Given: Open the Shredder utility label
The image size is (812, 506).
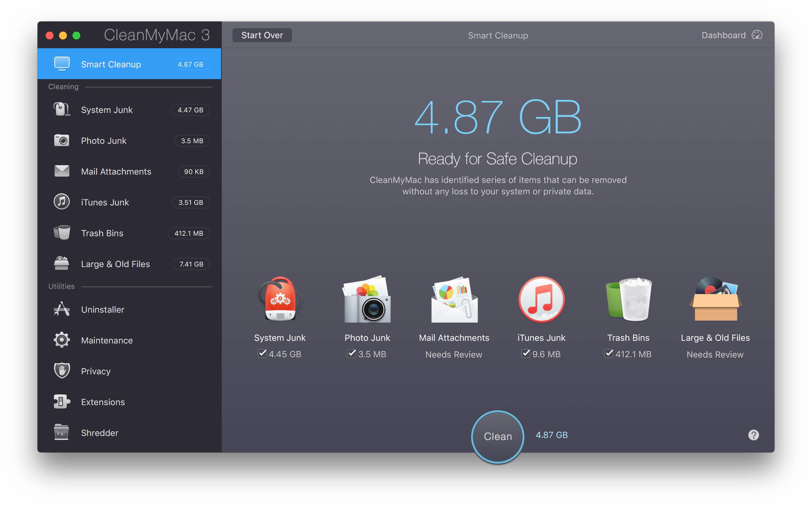Looking at the screenshot, I should coord(100,433).
